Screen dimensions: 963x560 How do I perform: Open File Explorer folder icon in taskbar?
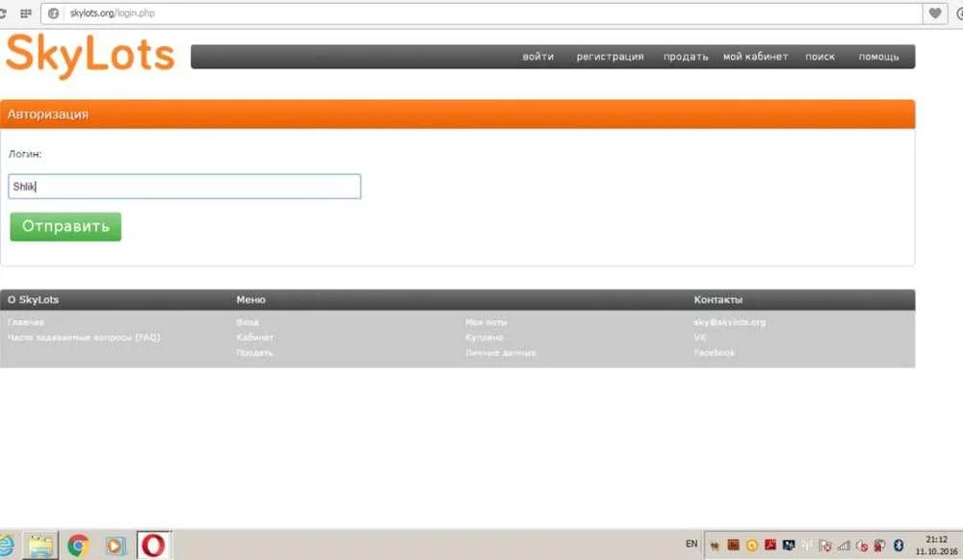pos(40,546)
